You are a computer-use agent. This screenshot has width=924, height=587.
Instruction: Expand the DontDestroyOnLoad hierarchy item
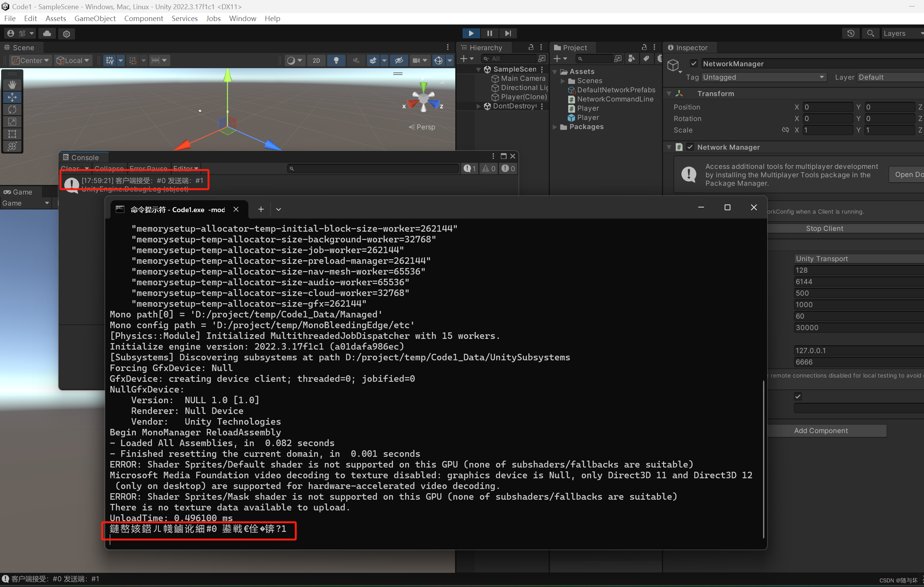tap(479, 106)
